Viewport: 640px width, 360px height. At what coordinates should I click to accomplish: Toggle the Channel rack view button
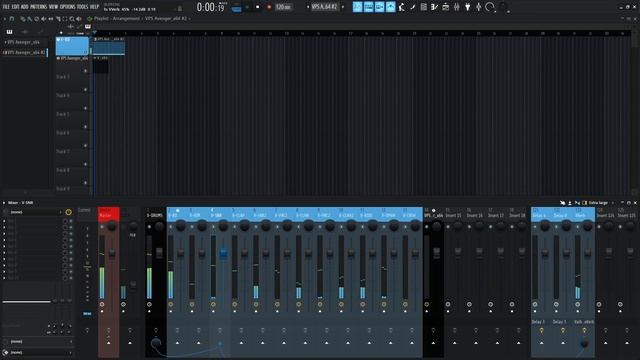pyautogui.click(x=380, y=7)
